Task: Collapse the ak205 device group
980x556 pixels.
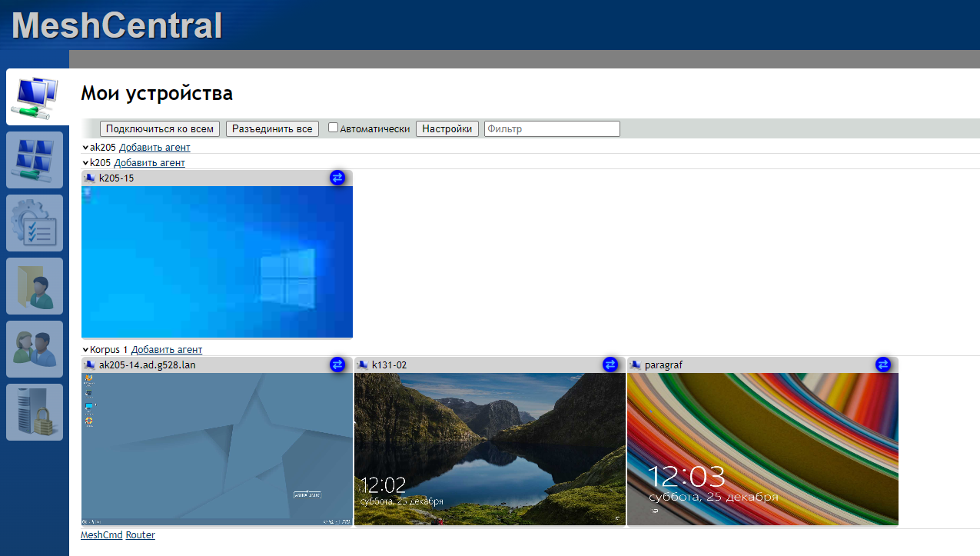Action: [x=85, y=147]
